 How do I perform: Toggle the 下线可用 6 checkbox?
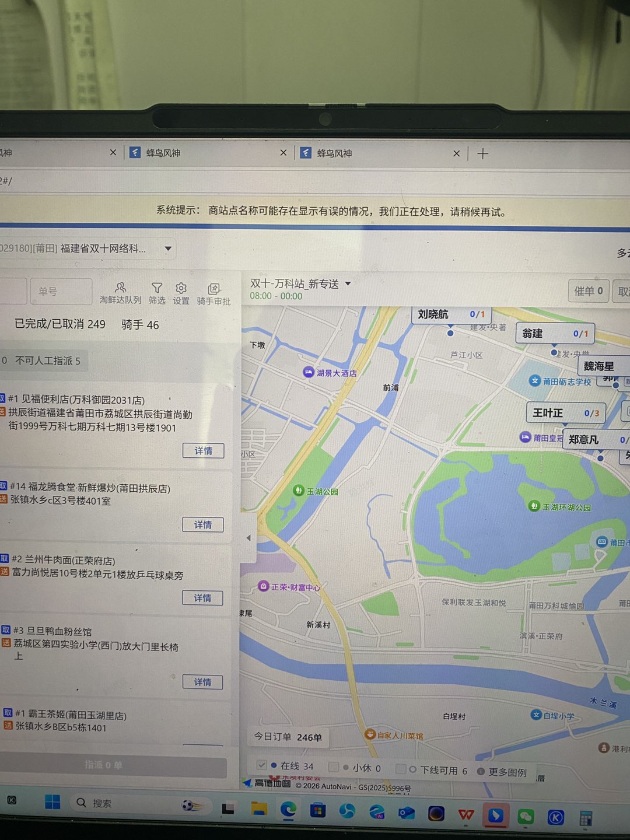click(x=400, y=769)
